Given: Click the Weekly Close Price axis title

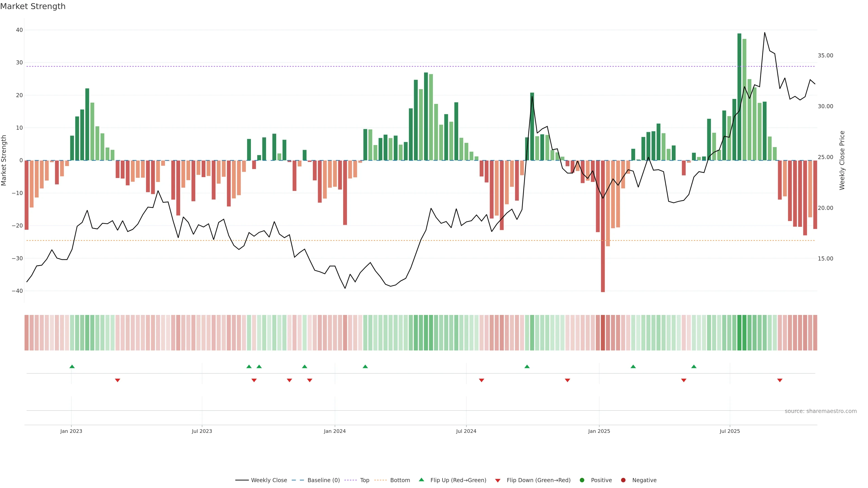Looking at the screenshot, I should [x=842, y=160].
